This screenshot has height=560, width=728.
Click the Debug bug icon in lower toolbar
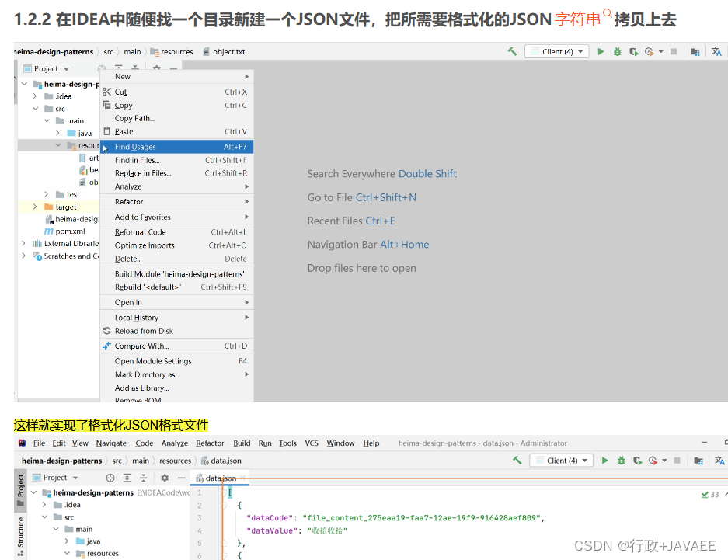click(622, 461)
